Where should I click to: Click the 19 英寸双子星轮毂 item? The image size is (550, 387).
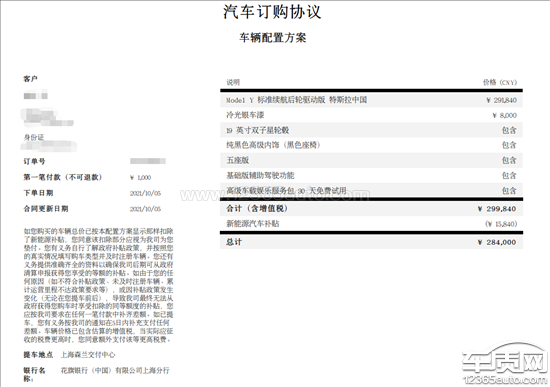(258, 131)
